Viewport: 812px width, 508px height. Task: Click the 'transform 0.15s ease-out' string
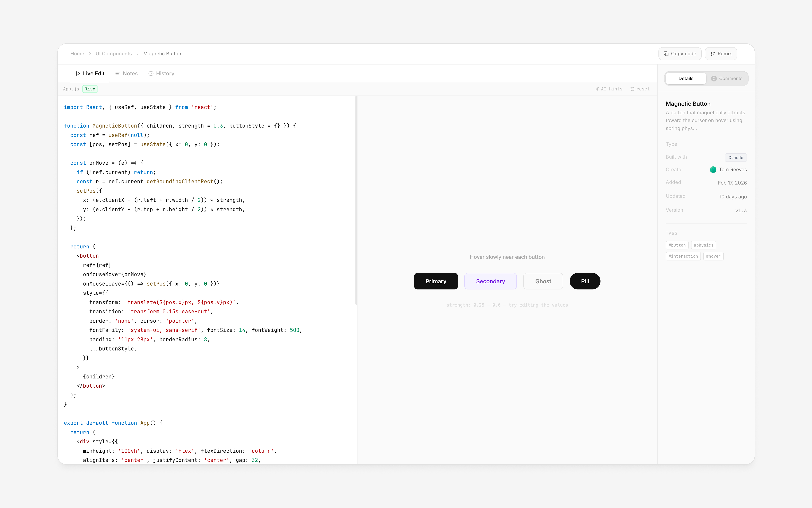(169, 312)
